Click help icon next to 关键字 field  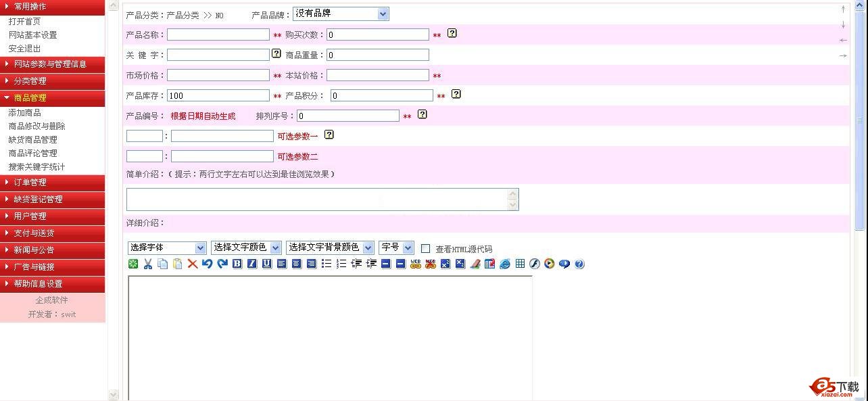[276, 53]
